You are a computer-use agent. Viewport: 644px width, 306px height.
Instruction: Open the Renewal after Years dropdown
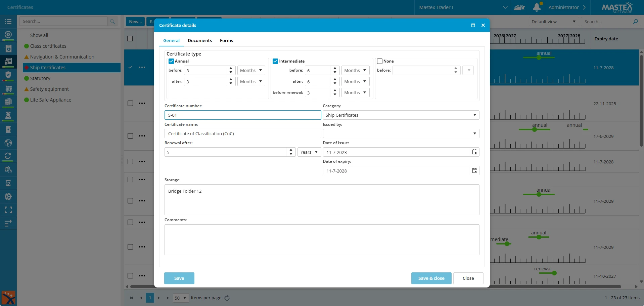tap(309, 152)
